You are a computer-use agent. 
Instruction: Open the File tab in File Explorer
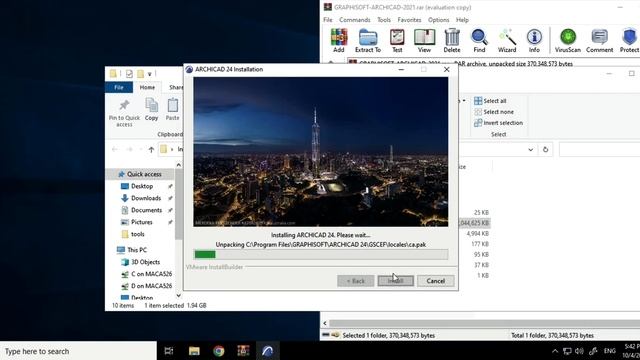point(119,87)
